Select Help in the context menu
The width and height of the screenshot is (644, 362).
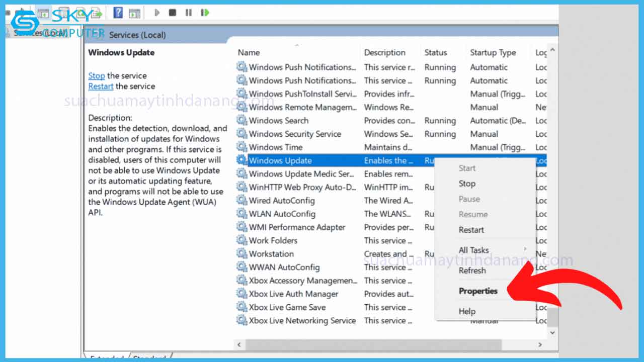coord(467,312)
